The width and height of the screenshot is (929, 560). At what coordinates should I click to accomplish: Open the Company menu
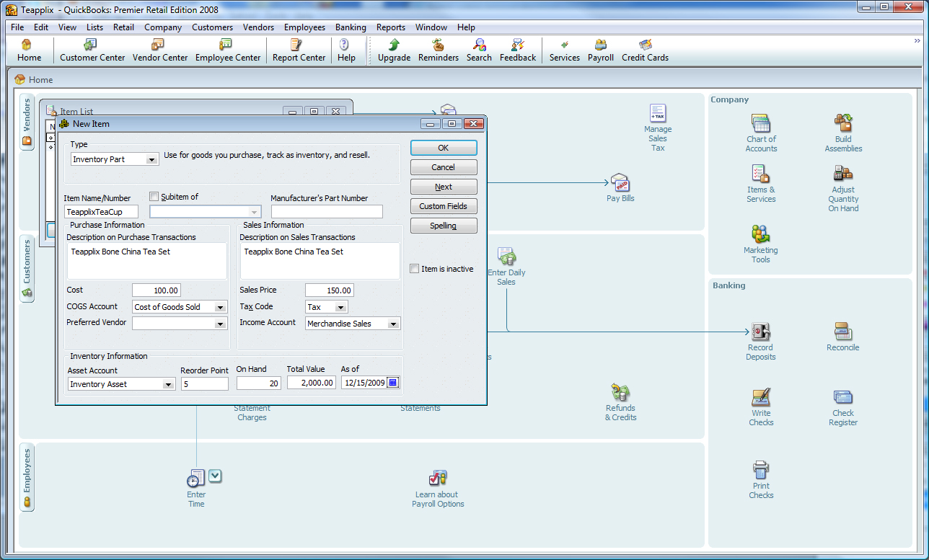pos(163,27)
